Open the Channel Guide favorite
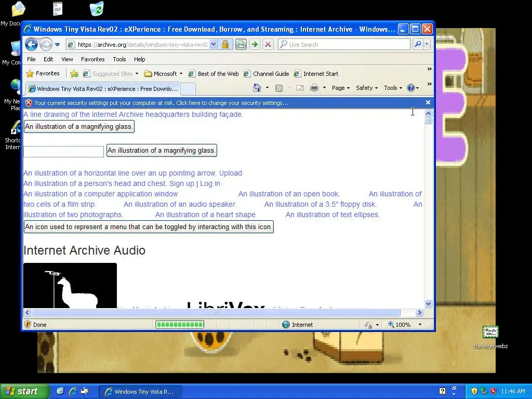Image resolution: width=532 pixels, height=399 pixels. 267,74
